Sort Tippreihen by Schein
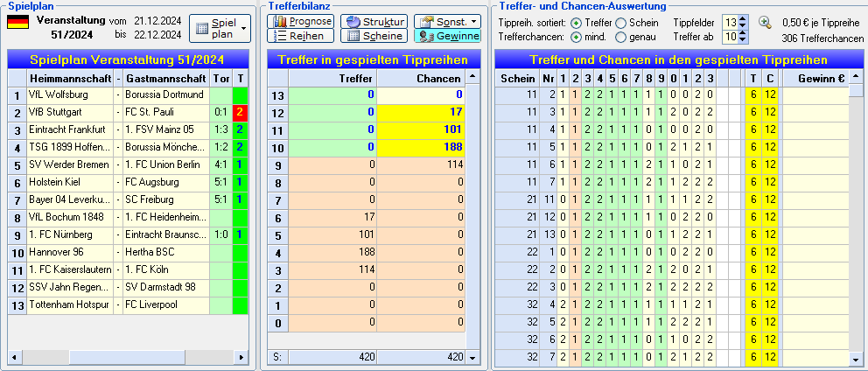Screen dimensions: 868x371 point(621,23)
